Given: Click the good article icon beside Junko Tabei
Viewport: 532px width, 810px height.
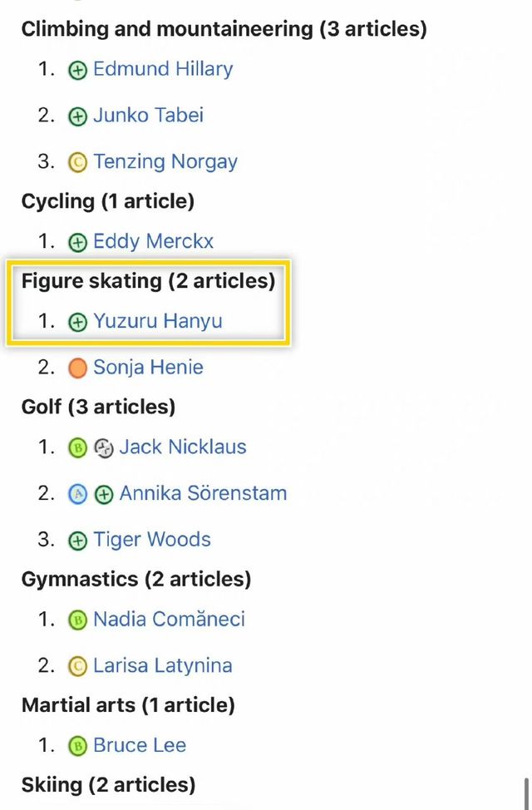Looking at the screenshot, I should pos(77,116).
